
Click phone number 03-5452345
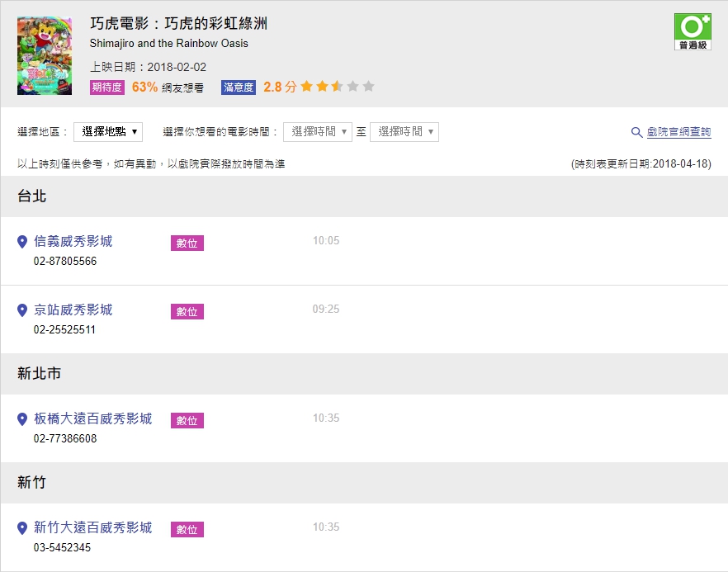click(62, 548)
